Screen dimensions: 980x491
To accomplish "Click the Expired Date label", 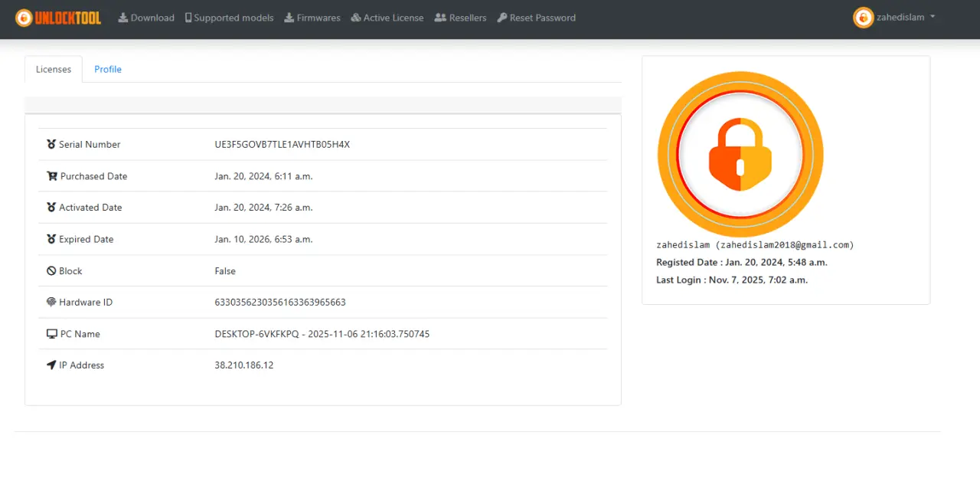I will 87,239.
